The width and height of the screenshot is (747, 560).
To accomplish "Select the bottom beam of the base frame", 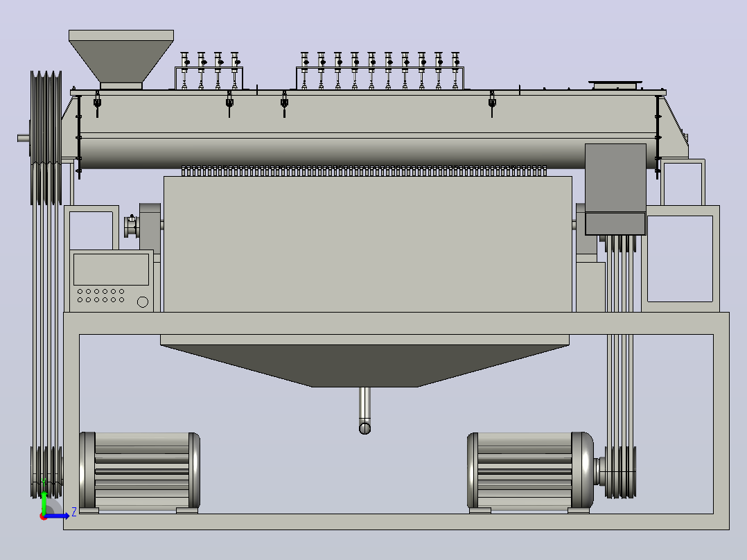I will pos(396,521).
